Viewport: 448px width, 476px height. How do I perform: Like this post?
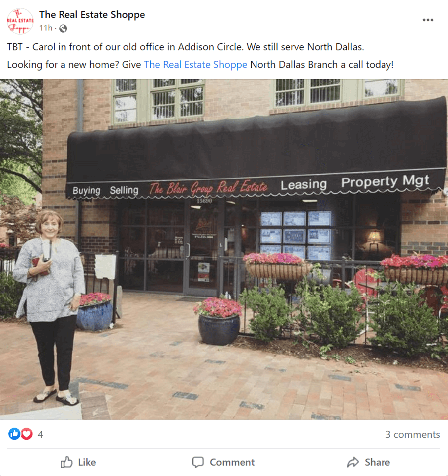pos(78,462)
